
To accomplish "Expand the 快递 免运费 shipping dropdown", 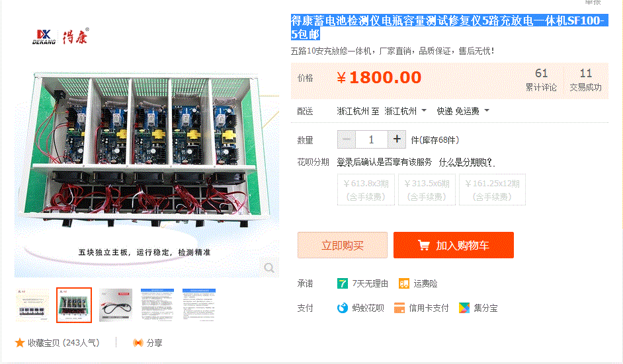I will click(463, 111).
